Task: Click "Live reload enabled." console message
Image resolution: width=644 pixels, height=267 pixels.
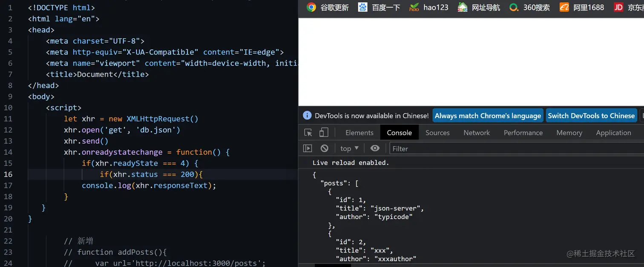Action: (351, 163)
